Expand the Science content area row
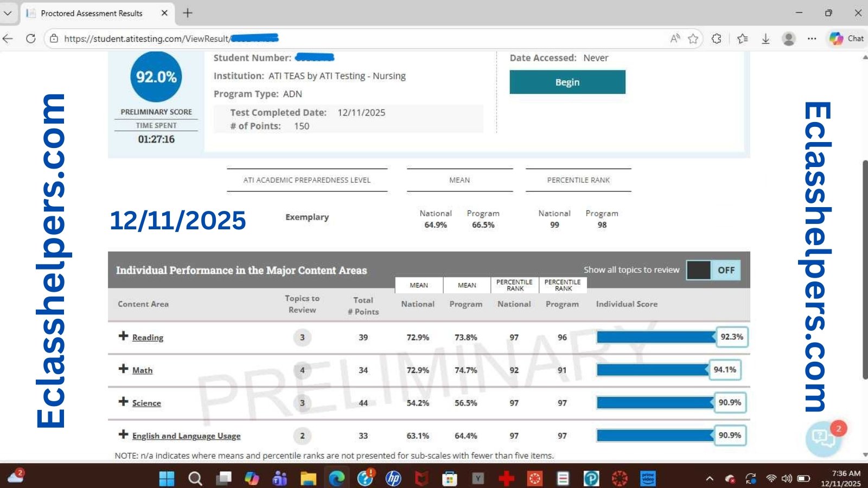Viewport: 868px width, 488px height. 124,402
